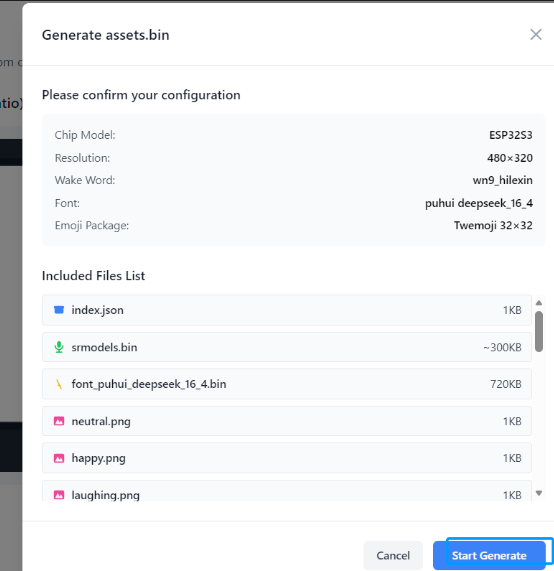This screenshot has height=571, width=554.
Task: Select the laughing.png list item
Action: (x=287, y=491)
